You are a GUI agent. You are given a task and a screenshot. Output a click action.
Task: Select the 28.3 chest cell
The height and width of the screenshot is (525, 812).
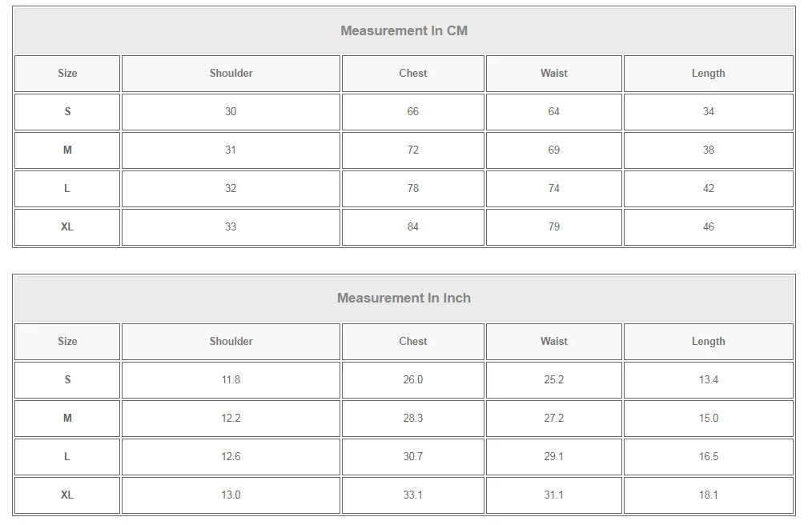(x=412, y=419)
